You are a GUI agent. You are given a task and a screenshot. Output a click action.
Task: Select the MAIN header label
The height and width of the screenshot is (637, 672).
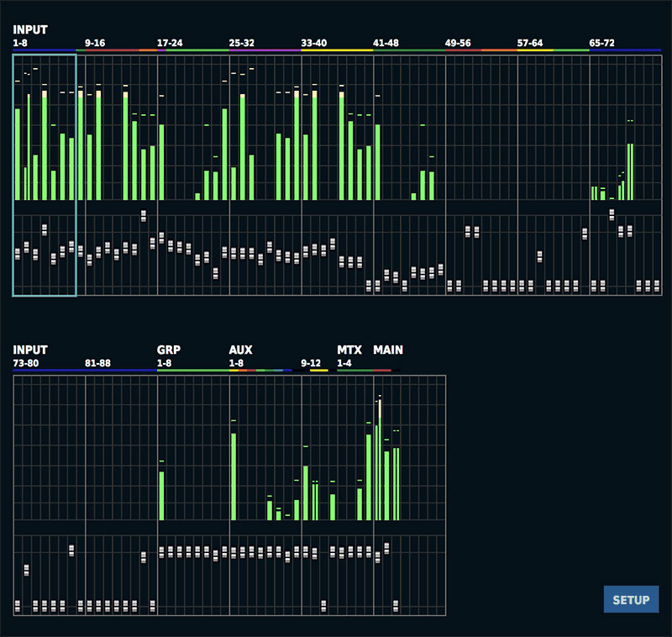click(388, 350)
